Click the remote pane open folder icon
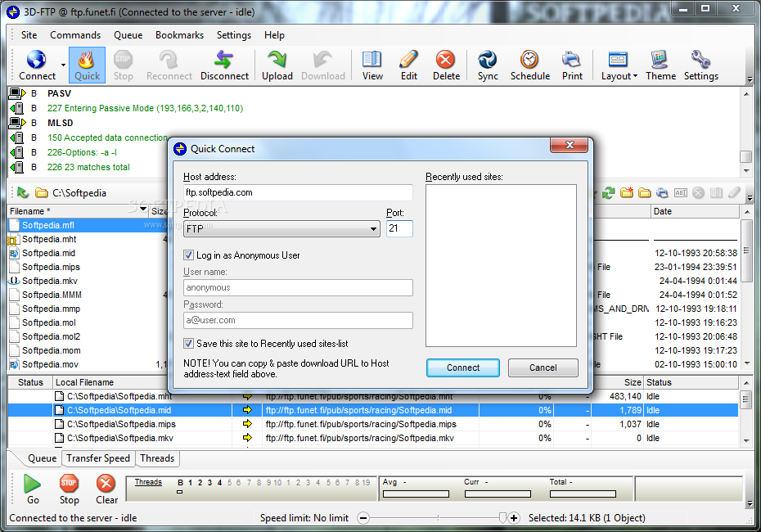 pyautogui.click(x=645, y=192)
